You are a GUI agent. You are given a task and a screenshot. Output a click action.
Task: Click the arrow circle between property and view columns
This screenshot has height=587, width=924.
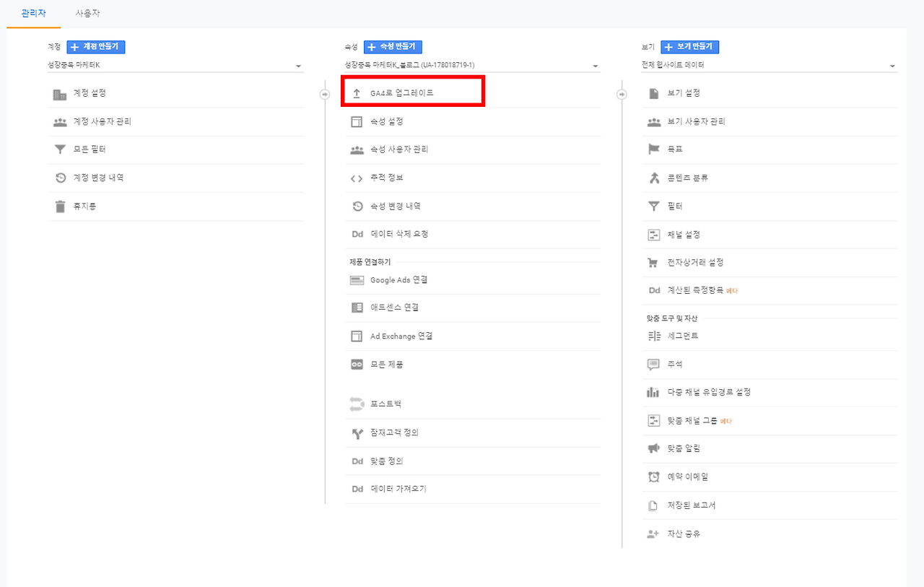coord(622,94)
